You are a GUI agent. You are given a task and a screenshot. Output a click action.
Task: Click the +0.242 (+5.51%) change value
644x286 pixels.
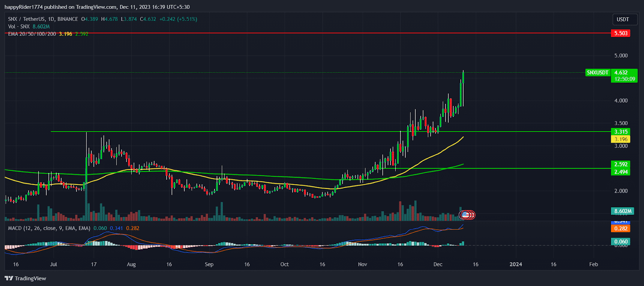[x=178, y=19]
